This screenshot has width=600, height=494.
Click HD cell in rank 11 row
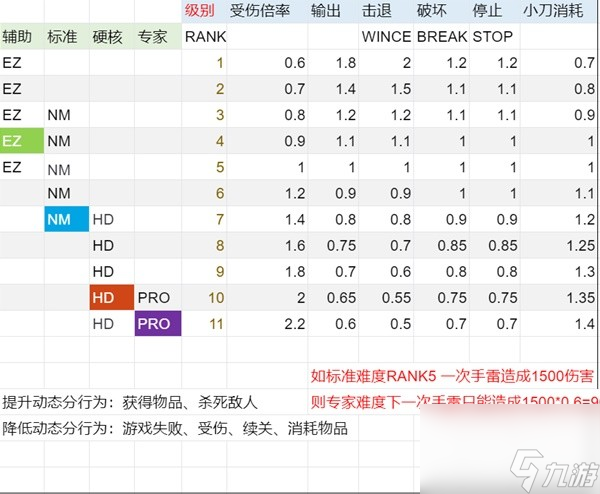point(112,324)
